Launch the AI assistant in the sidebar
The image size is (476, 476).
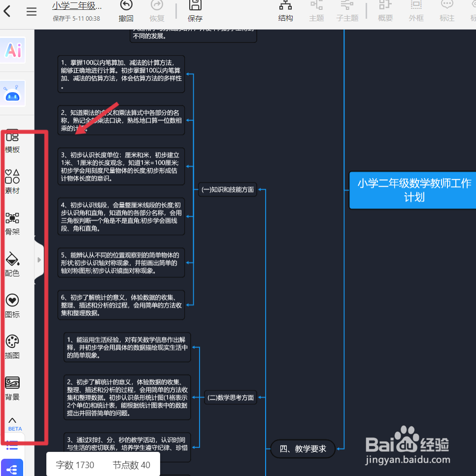coord(12,93)
